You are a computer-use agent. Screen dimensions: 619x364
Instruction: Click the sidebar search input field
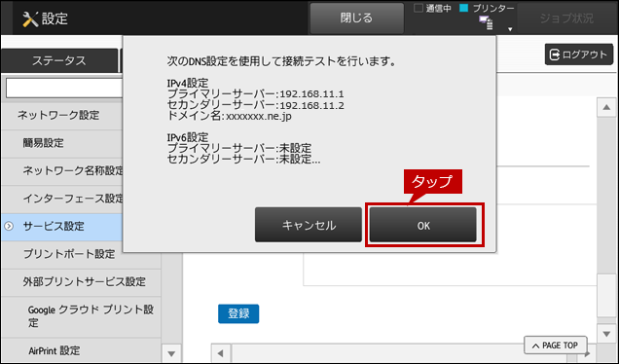pos(64,88)
